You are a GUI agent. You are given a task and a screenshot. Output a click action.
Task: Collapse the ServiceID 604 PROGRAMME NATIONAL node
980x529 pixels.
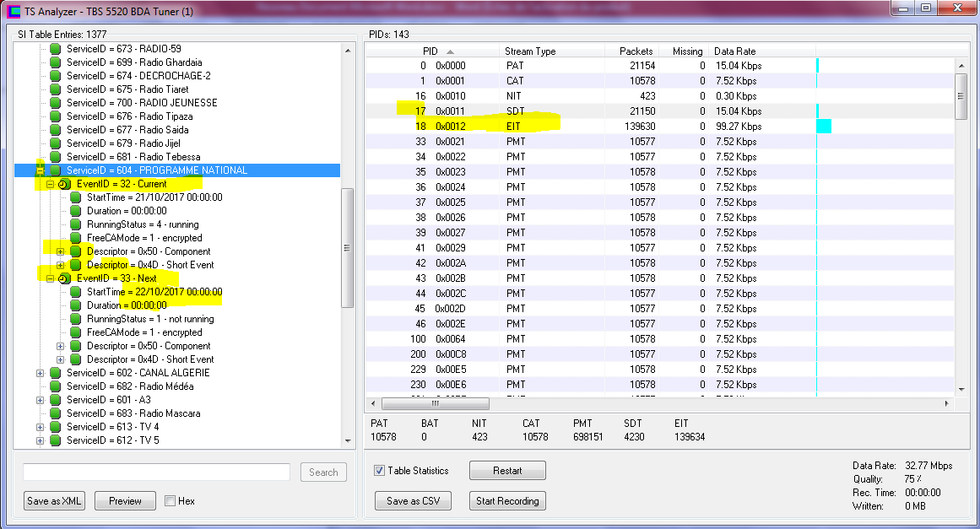pos(40,170)
